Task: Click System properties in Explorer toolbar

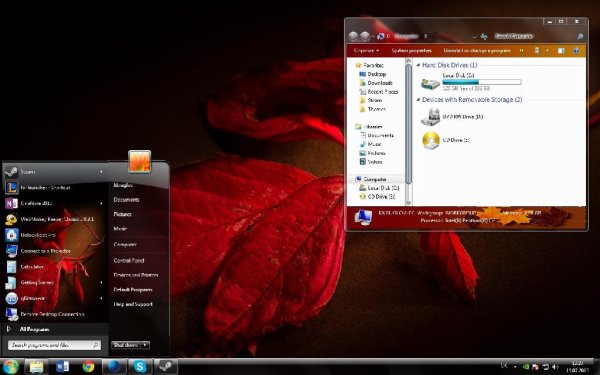Action: point(411,51)
